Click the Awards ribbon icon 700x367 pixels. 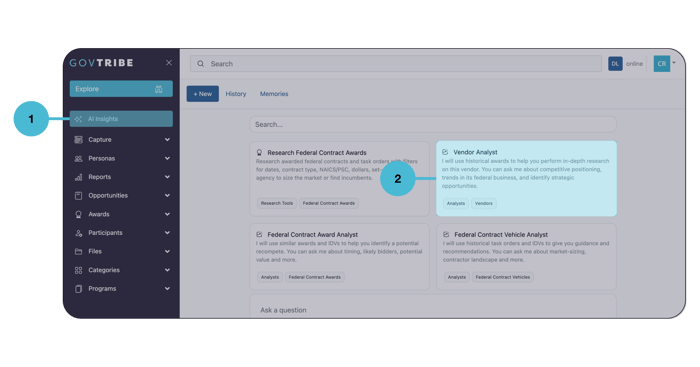point(79,214)
